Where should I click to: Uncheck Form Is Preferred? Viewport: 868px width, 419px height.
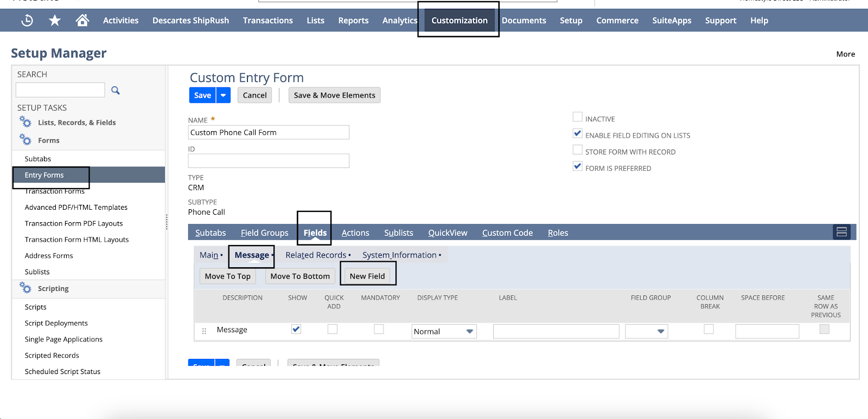pyautogui.click(x=578, y=166)
